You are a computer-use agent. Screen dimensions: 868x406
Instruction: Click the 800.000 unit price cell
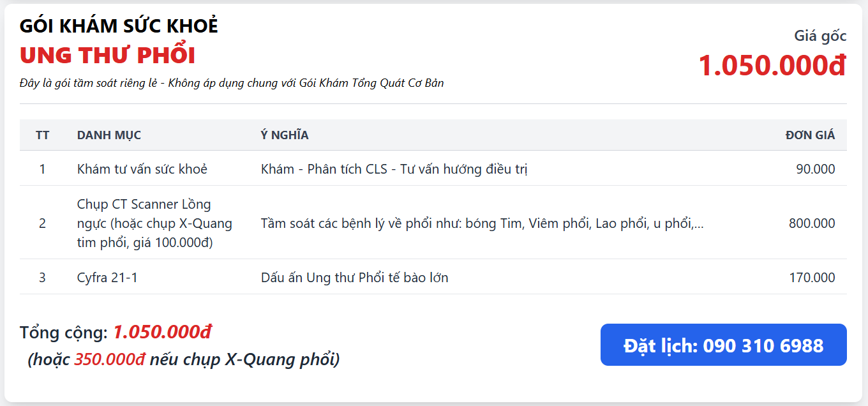pos(811,223)
